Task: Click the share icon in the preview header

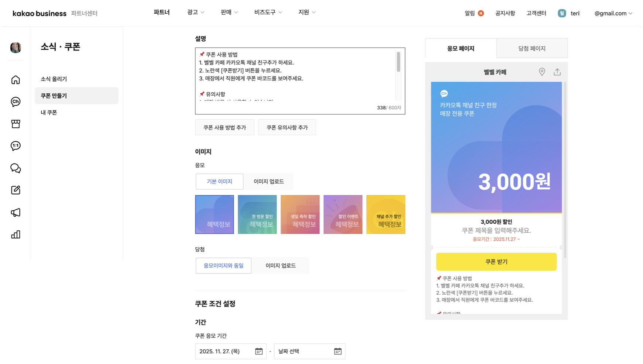Action: pos(557,72)
